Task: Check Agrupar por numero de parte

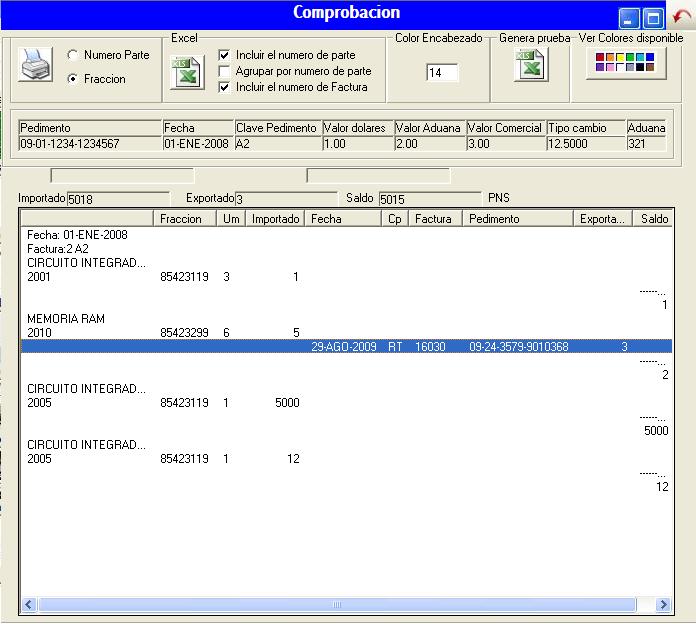Action: coord(224,71)
